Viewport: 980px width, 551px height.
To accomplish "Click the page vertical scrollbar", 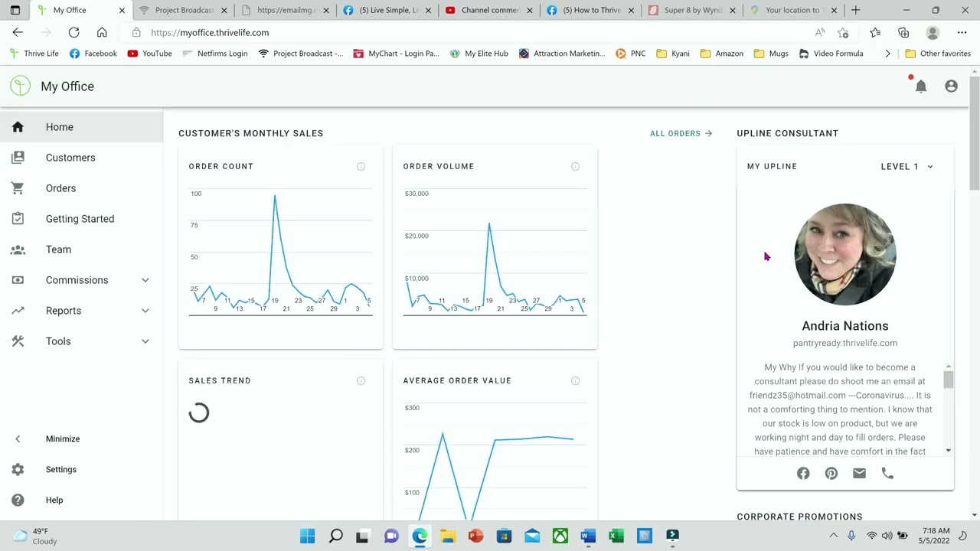I will [x=974, y=134].
